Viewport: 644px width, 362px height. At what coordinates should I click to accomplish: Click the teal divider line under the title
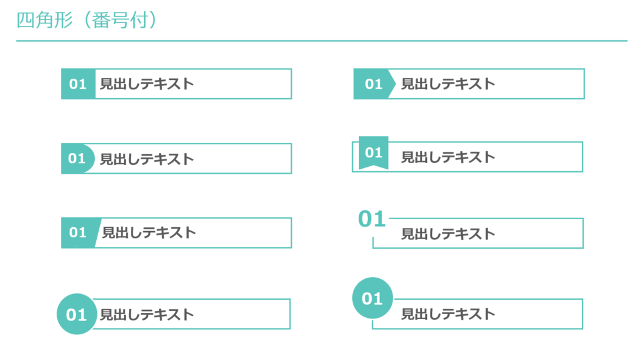click(x=321, y=41)
